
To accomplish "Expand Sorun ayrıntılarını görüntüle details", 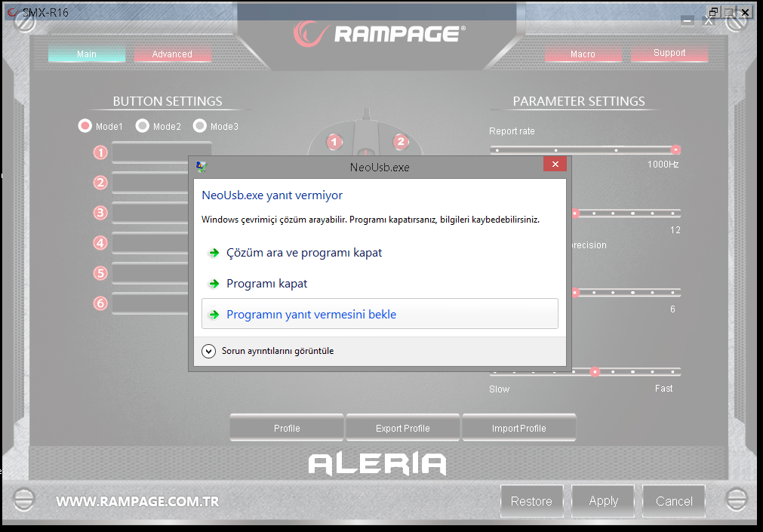I will (x=209, y=351).
